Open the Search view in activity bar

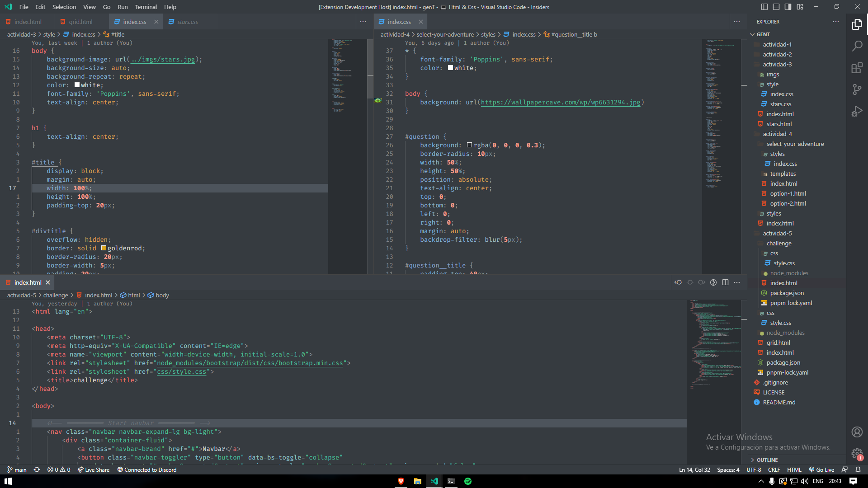(x=857, y=46)
